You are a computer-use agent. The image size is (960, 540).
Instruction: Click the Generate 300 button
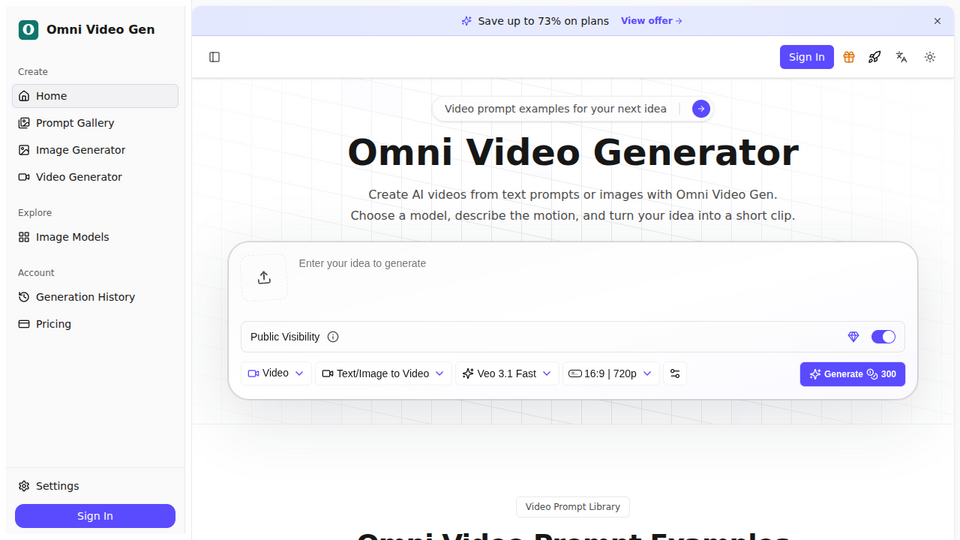click(x=852, y=374)
